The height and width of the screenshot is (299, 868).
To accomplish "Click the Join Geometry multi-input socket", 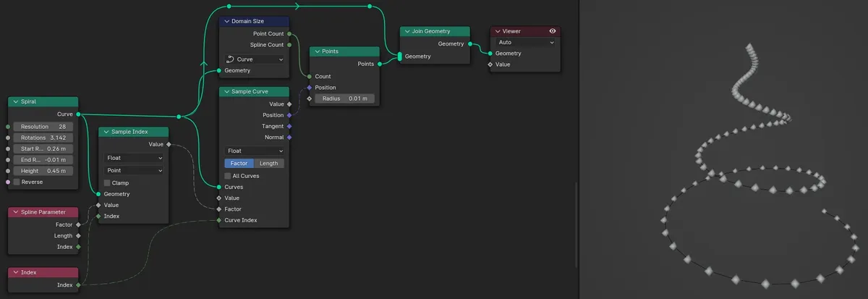I will [x=399, y=56].
